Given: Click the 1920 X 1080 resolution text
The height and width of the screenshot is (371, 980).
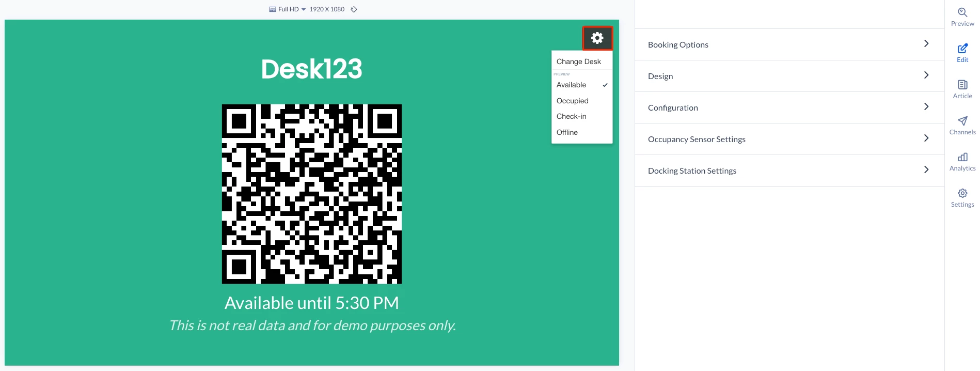Looking at the screenshot, I should (327, 9).
